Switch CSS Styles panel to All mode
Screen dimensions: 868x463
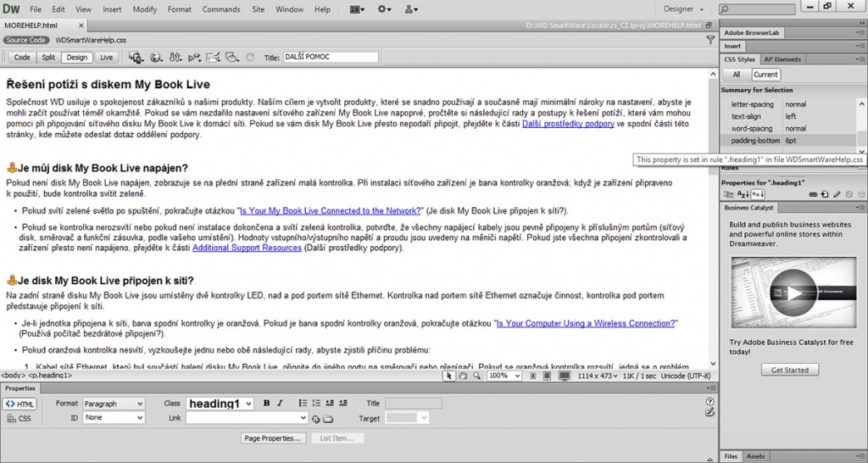point(737,75)
